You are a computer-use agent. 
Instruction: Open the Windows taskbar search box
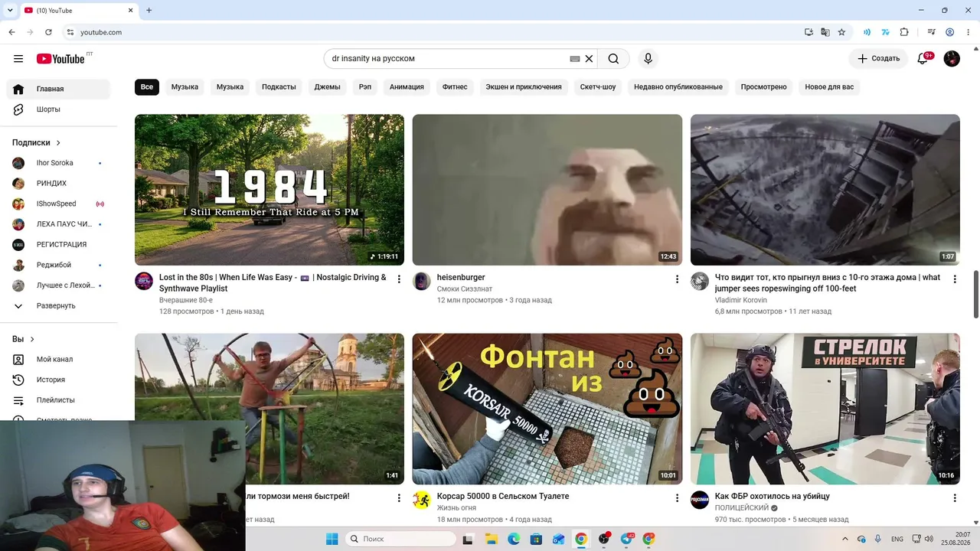[402, 539]
